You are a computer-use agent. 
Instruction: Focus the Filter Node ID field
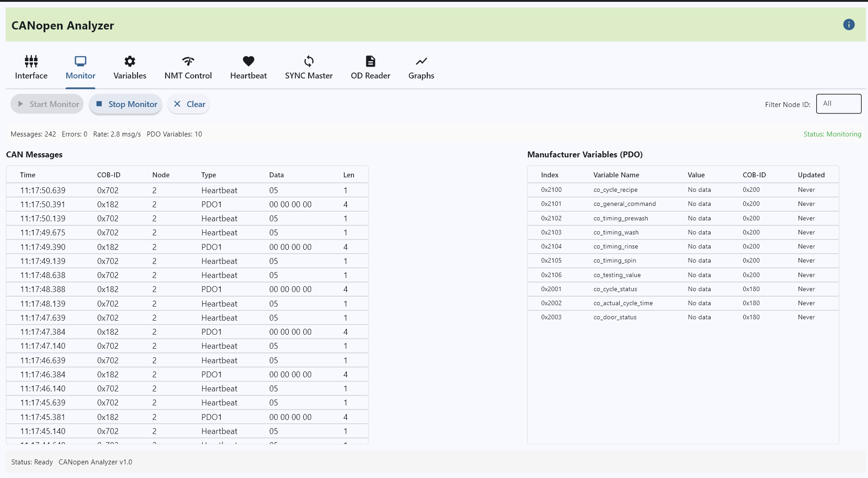[x=838, y=104]
